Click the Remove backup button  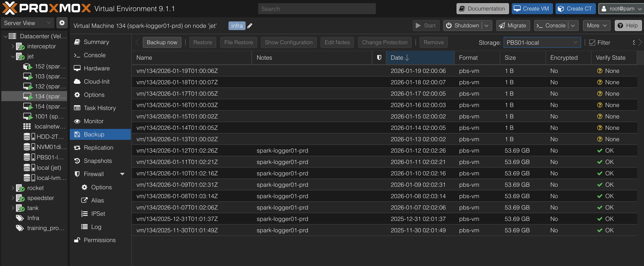click(x=434, y=42)
